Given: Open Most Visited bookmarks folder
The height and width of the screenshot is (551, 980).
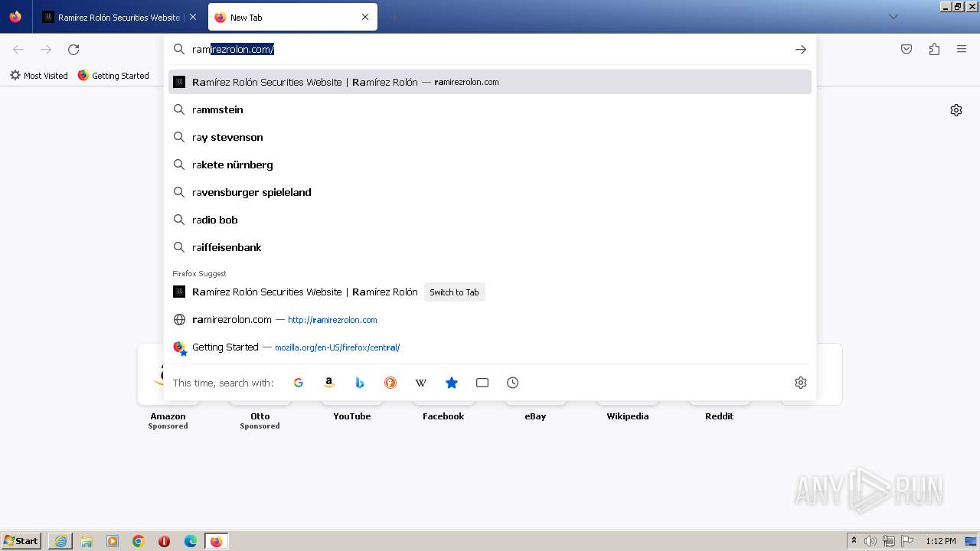Looking at the screenshot, I should (38, 76).
